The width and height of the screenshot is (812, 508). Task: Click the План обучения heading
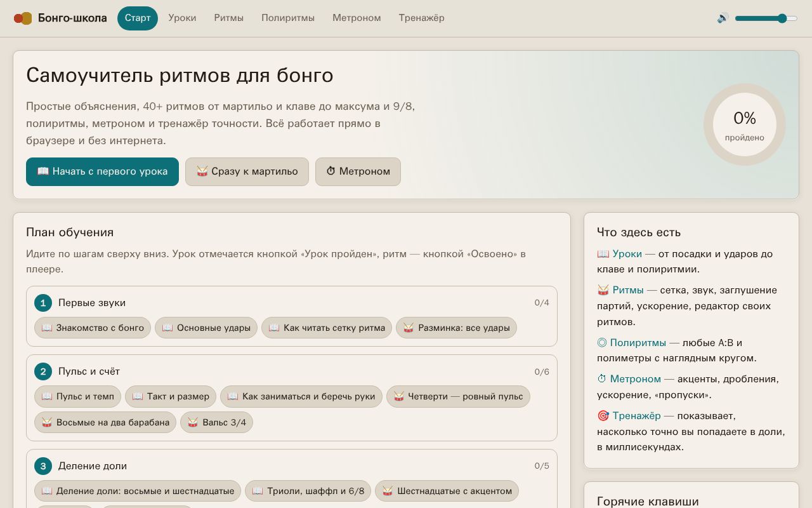pyautogui.click(x=70, y=232)
